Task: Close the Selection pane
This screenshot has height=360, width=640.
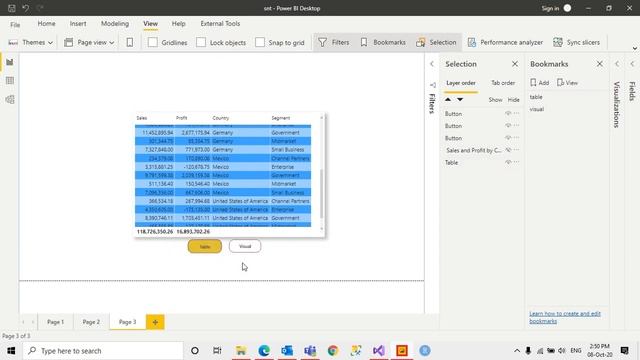Action: tap(515, 64)
